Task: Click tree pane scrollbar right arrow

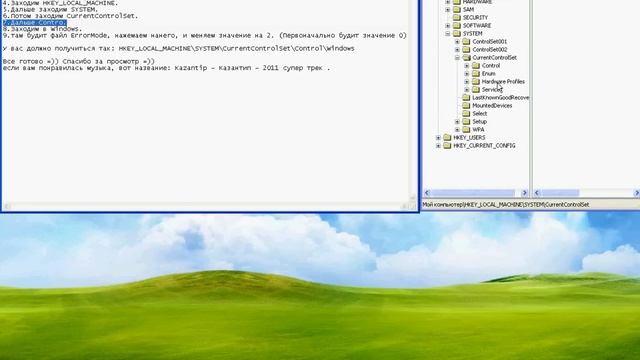Action: coord(525,193)
